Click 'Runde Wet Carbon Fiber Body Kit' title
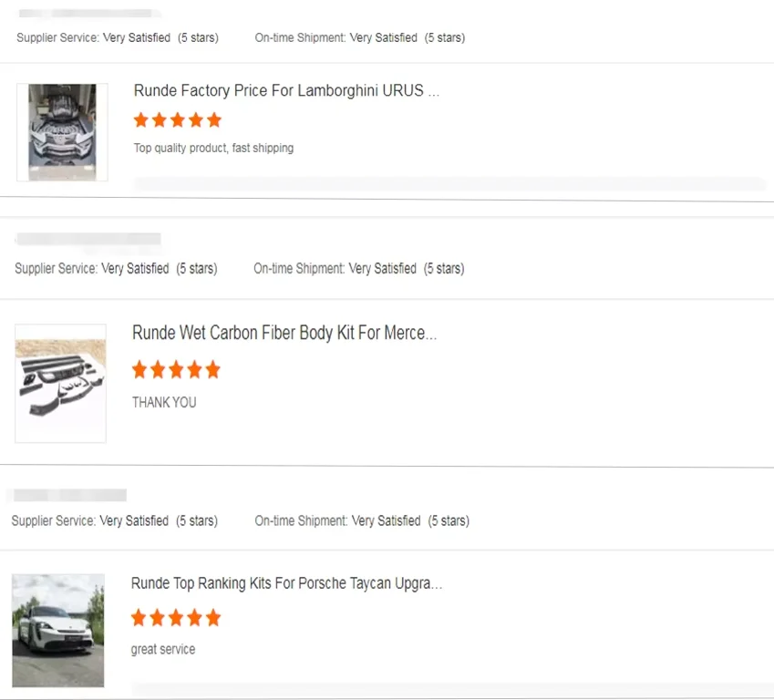The height and width of the screenshot is (700, 774). (284, 333)
